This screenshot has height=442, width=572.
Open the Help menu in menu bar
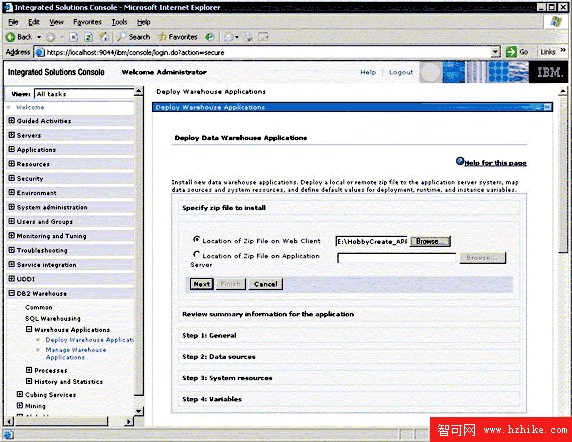[x=144, y=22]
